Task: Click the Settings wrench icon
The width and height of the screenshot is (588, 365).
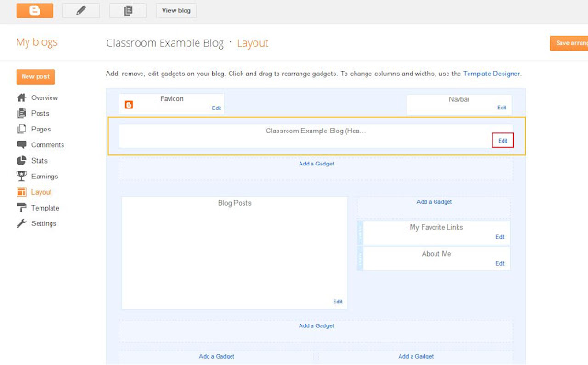Action: point(22,223)
